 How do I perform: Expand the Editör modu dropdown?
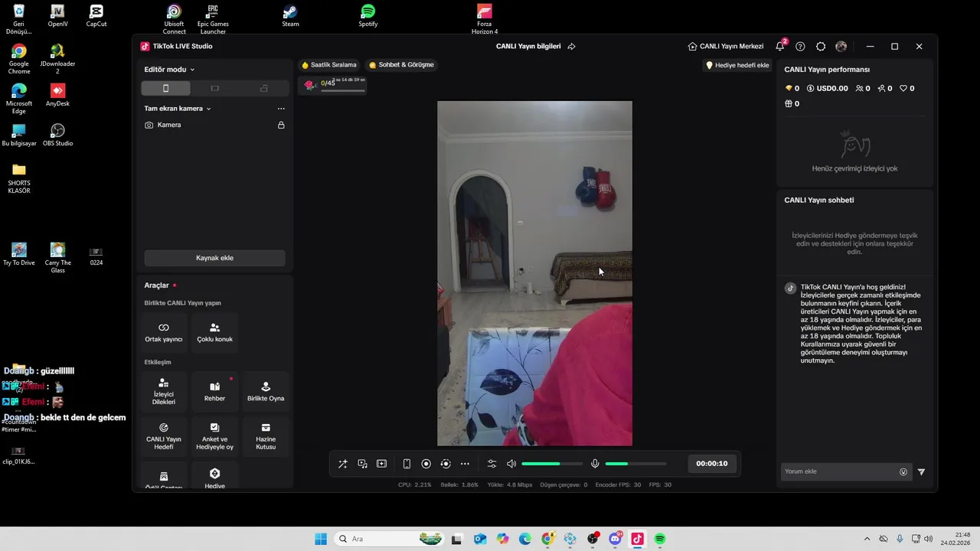point(169,70)
